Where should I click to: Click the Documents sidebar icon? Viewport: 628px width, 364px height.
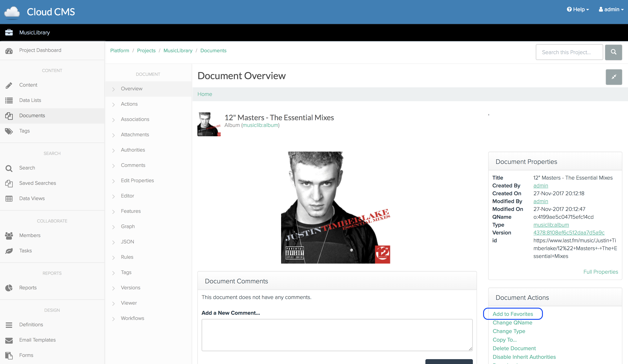(9, 116)
